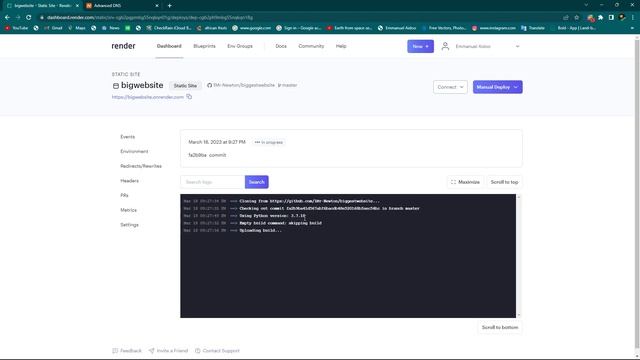Image resolution: width=640 pixels, height=360 pixels.
Task: Open the Gmail bookmark
Action: (53, 28)
